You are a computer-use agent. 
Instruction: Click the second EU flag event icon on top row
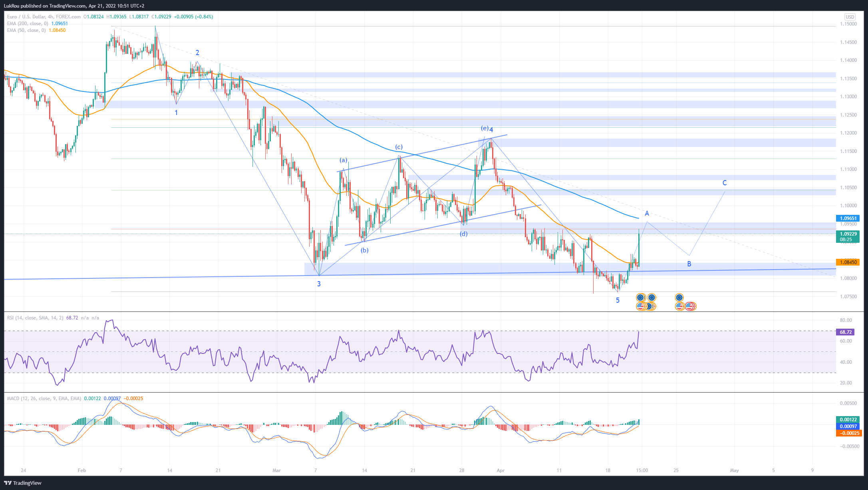(x=651, y=298)
